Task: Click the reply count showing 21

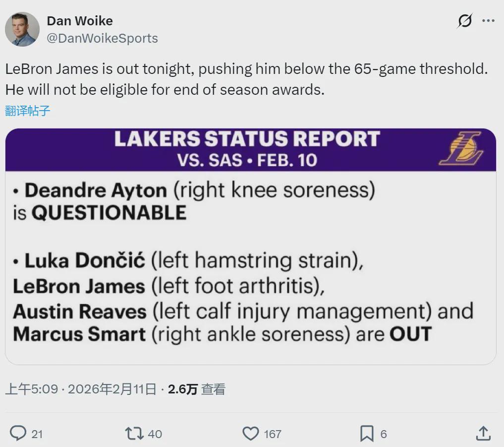Action: [x=37, y=434]
